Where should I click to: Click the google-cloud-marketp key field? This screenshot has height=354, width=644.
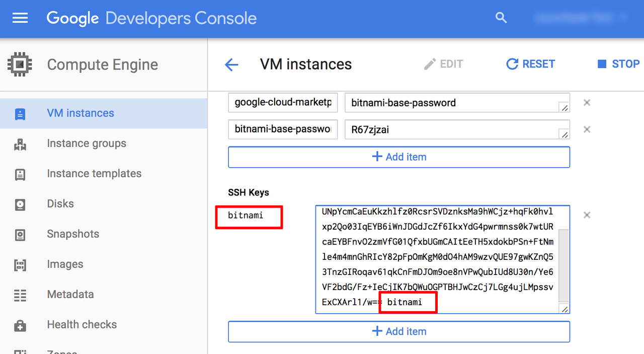coord(283,103)
